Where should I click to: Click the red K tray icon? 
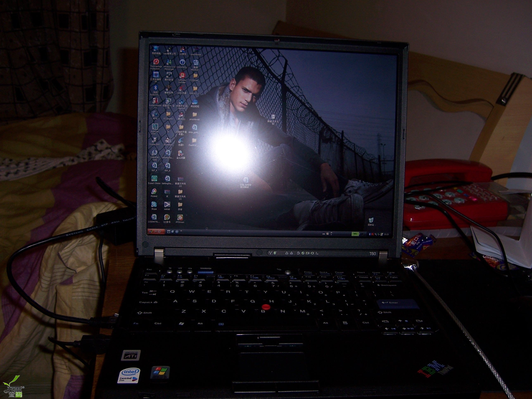point(372,234)
